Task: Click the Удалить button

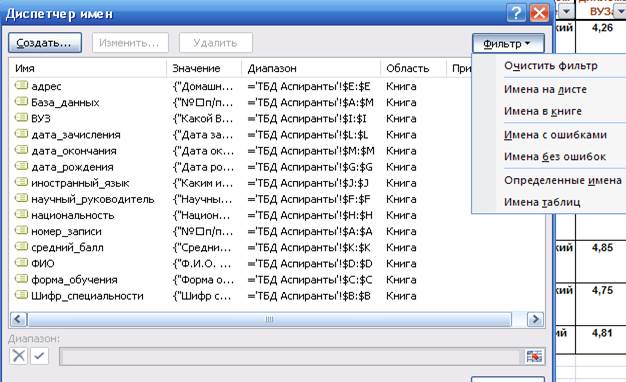Action: [x=216, y=43]
